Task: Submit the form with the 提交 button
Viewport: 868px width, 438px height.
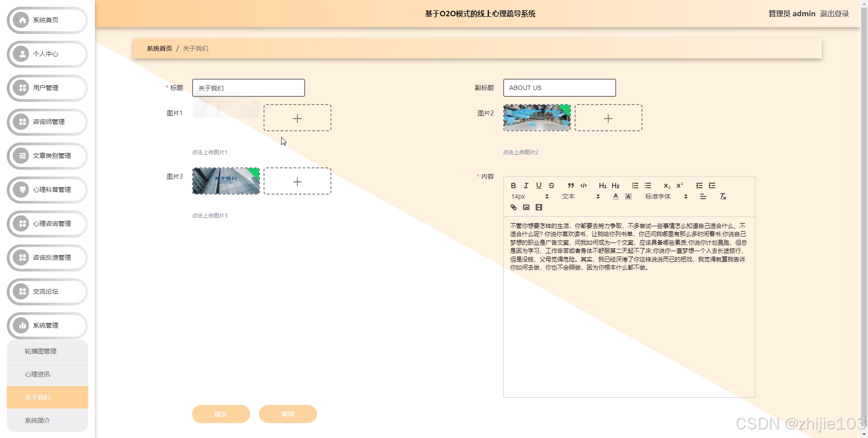Action: pyautogui.click(x=221, y=414)
